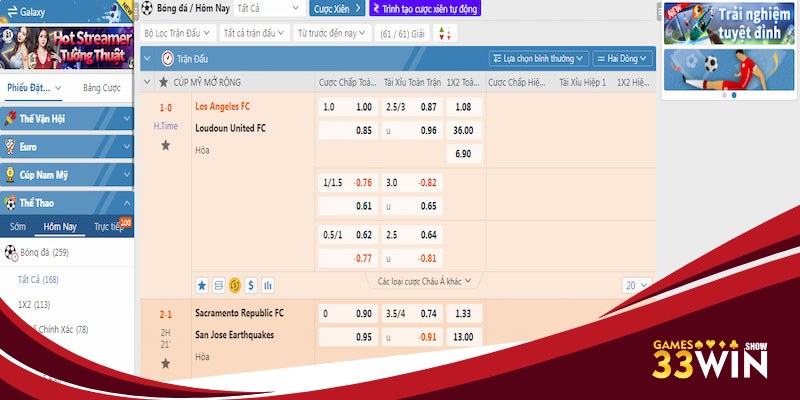Viewport: 800px width, 400px height.
Task: Click the Cúp Nam Mỹ trophy icon
Action: click(x=10, y=175)
